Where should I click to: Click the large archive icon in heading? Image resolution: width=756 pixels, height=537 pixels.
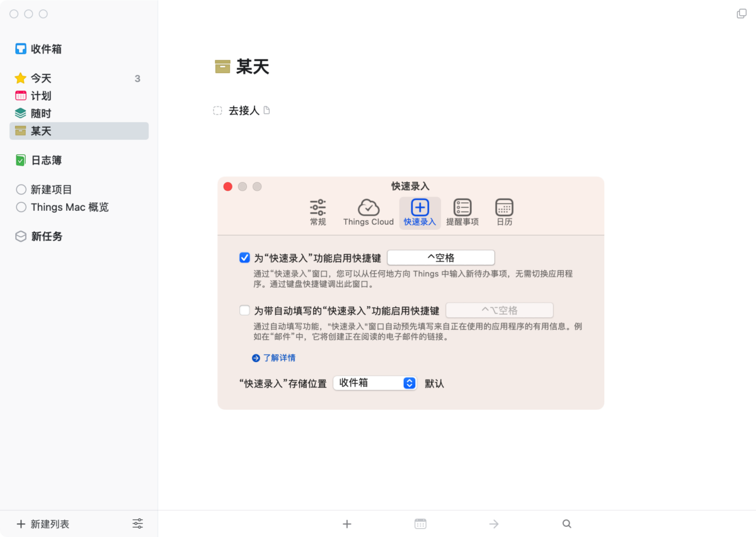click(x=222, y=67)
